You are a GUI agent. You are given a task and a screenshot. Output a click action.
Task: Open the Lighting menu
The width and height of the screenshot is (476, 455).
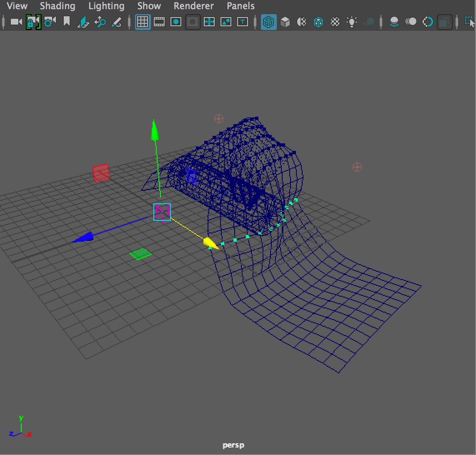coord(106,6)
